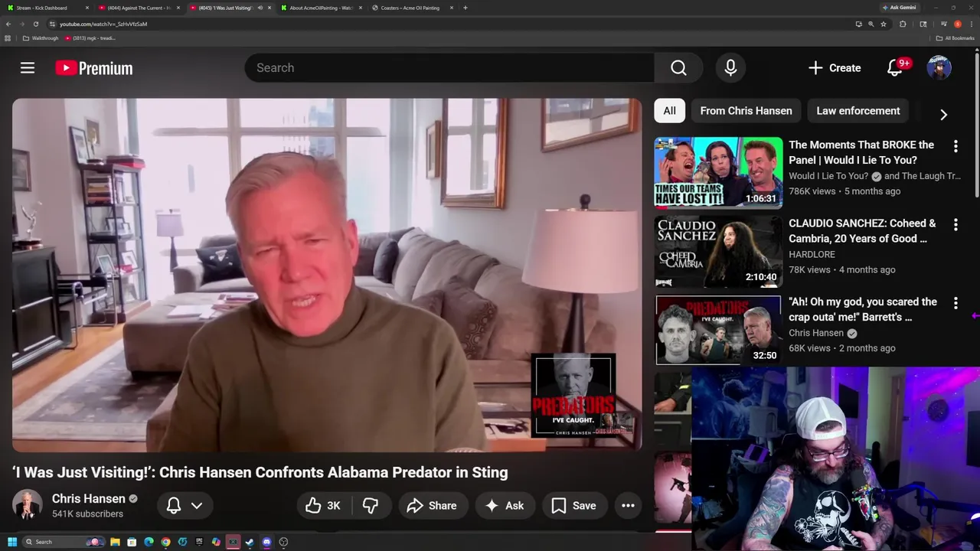Reload the page with refresh icon
The image size is (980, 551).
click(35, 24)
